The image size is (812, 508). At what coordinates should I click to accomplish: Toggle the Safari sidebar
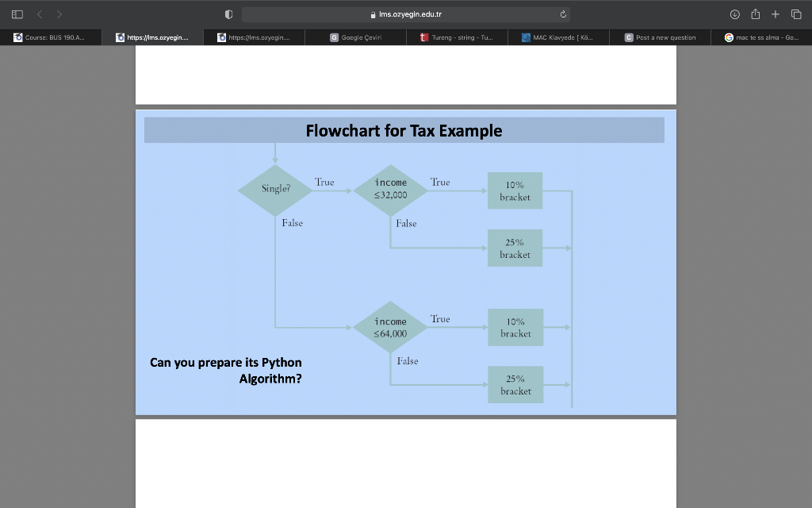(x=16, y=13)
